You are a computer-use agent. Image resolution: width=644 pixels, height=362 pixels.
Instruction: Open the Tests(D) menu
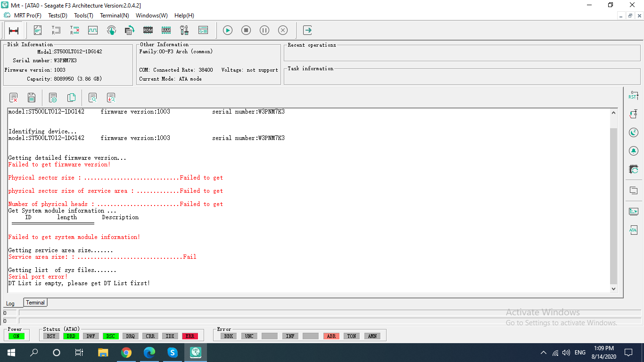(x=58, y=16)
